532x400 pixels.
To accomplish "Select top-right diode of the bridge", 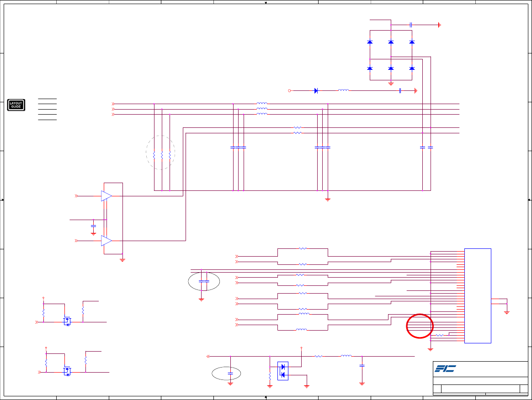I will (x=412, y=42).
